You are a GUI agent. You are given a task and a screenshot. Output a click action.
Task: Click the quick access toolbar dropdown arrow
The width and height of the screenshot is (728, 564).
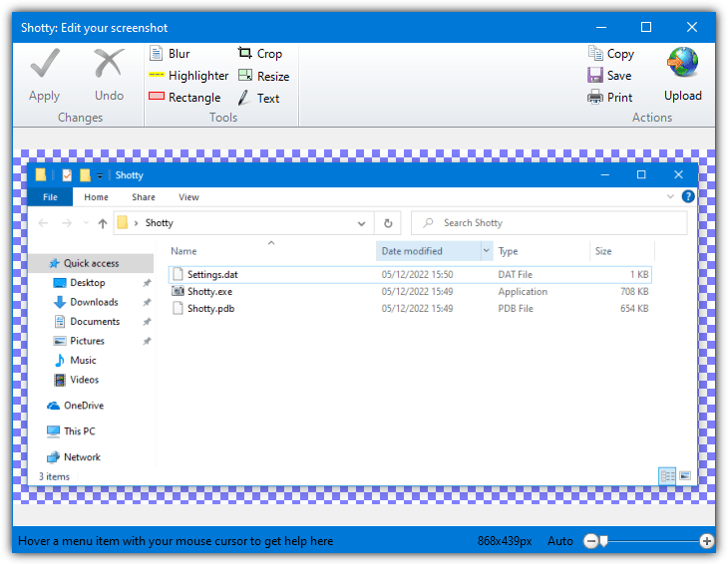100,175
